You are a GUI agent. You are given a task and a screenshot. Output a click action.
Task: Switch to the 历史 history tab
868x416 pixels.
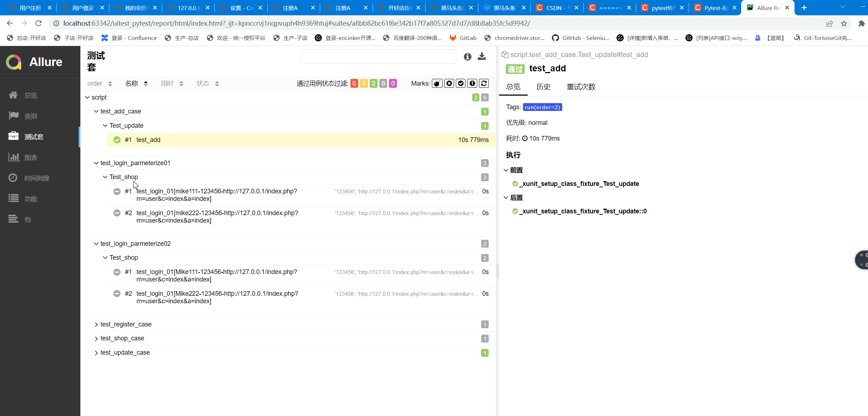pos(543,87)
